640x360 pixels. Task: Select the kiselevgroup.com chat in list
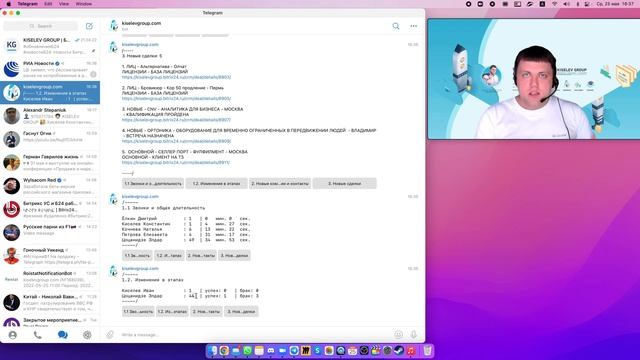[50, 92]
